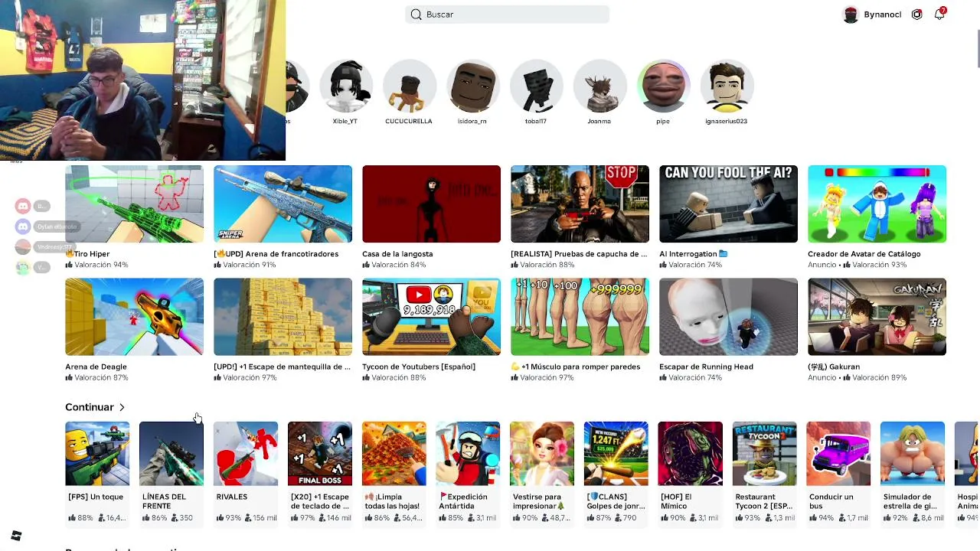Image resolution: width=980 pixels, height=551 pixels.
Task: Open the [CLANS] Golpes de jonrón icon
Action: [616, 453]
